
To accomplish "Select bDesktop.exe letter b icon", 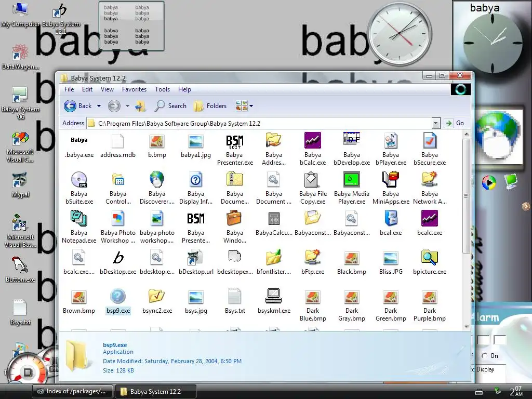I will coord(118,258).
